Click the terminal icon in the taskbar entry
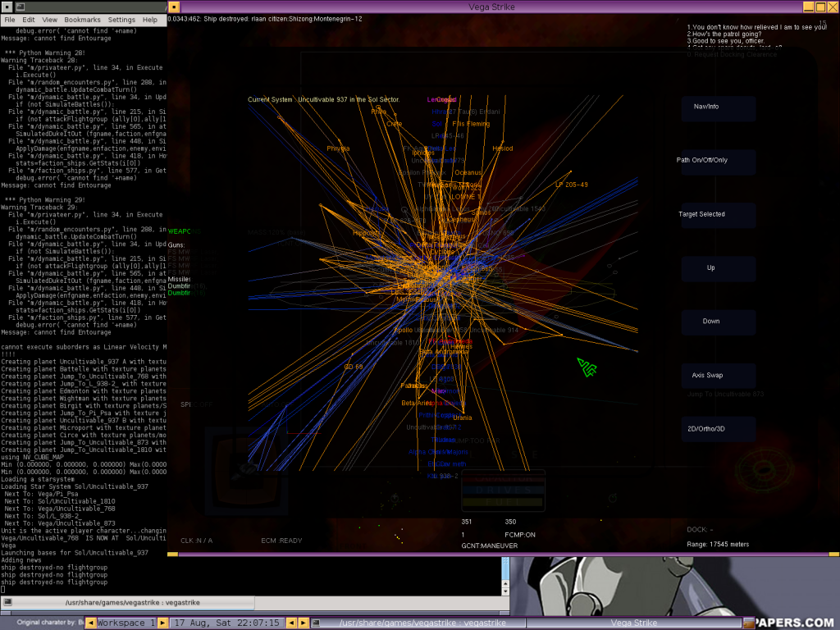 click(x=316, y=623)
